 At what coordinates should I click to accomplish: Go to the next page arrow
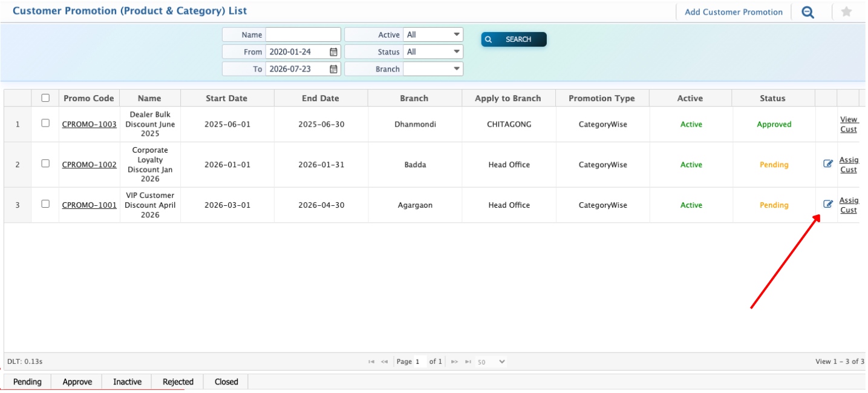coord(455,362)
